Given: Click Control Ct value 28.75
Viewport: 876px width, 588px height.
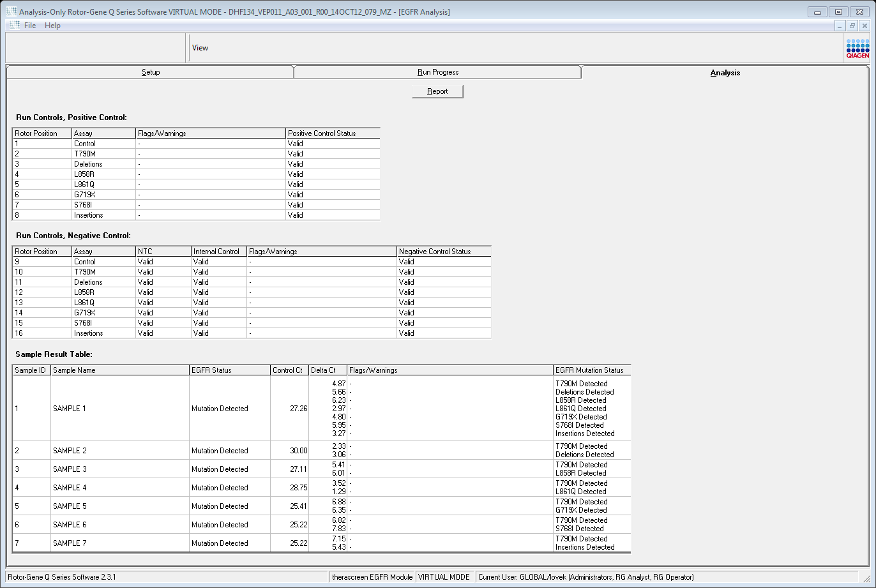Looking at the screenshot, I should point(298,488).
